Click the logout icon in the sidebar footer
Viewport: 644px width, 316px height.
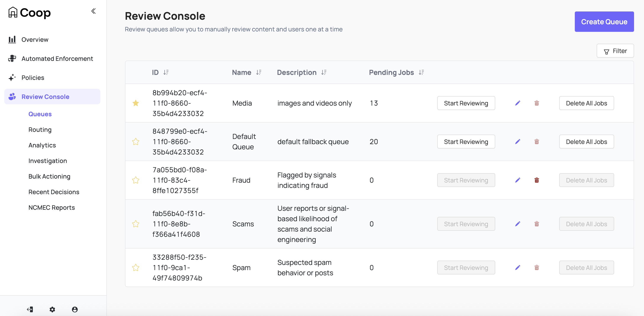click(30, 310)
